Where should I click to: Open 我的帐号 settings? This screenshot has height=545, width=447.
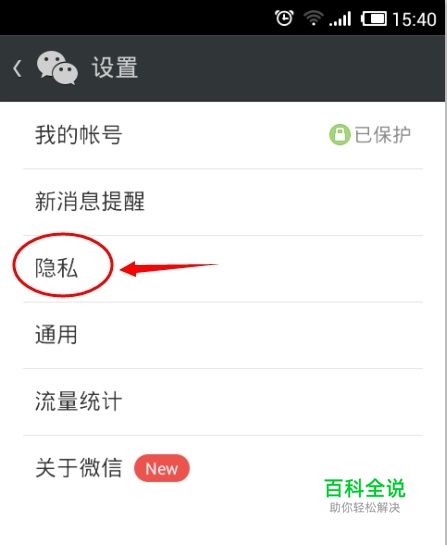click(223, 135)
